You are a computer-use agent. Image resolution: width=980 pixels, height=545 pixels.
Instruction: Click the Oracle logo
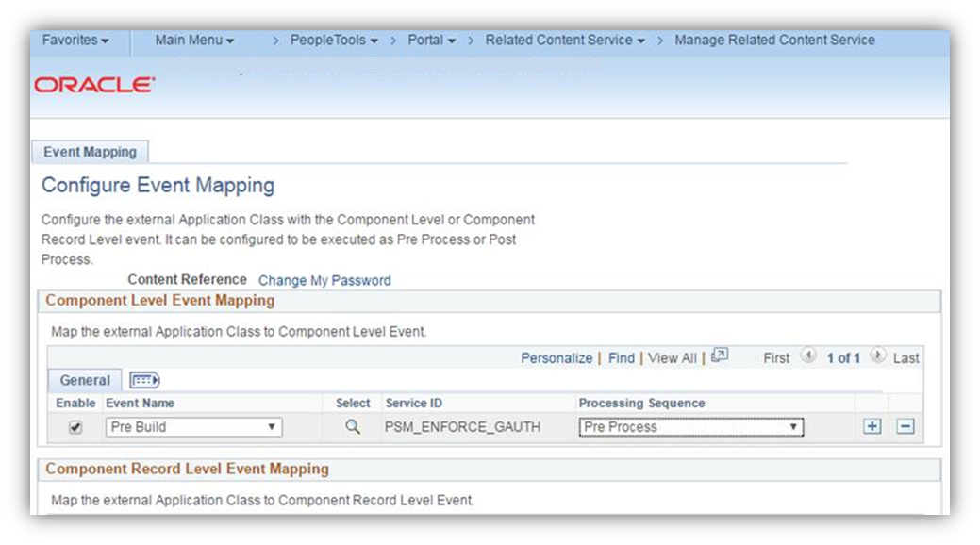pos(95,85)
